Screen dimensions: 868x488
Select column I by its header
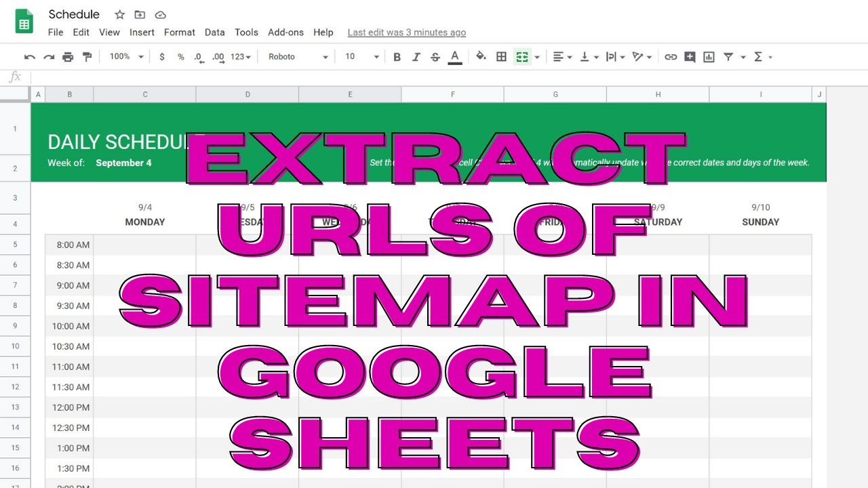pos(761,95)
